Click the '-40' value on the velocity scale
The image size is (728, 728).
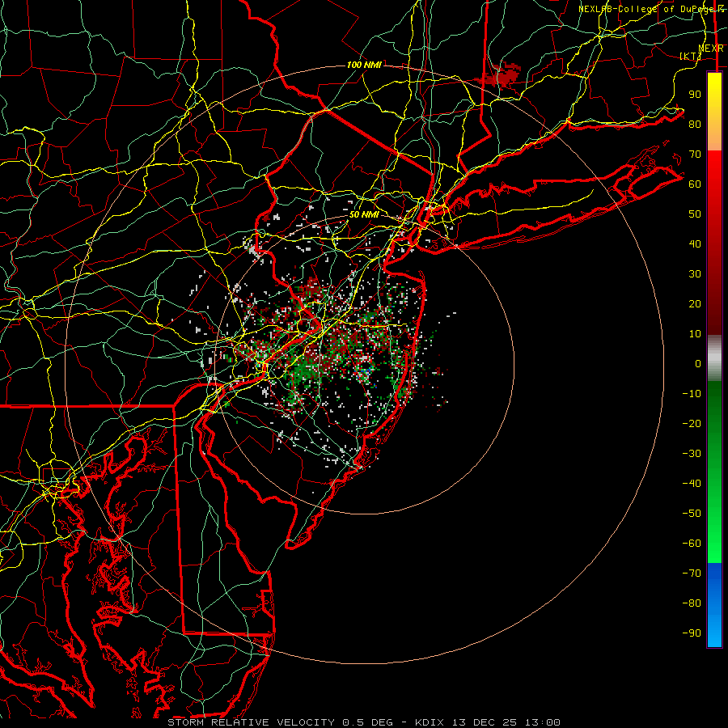click(692, 484)
